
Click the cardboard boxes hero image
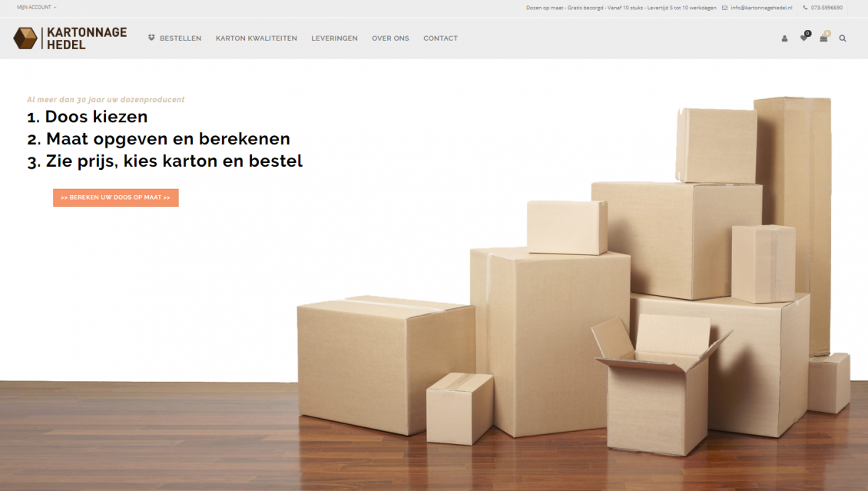click(574, 277)
